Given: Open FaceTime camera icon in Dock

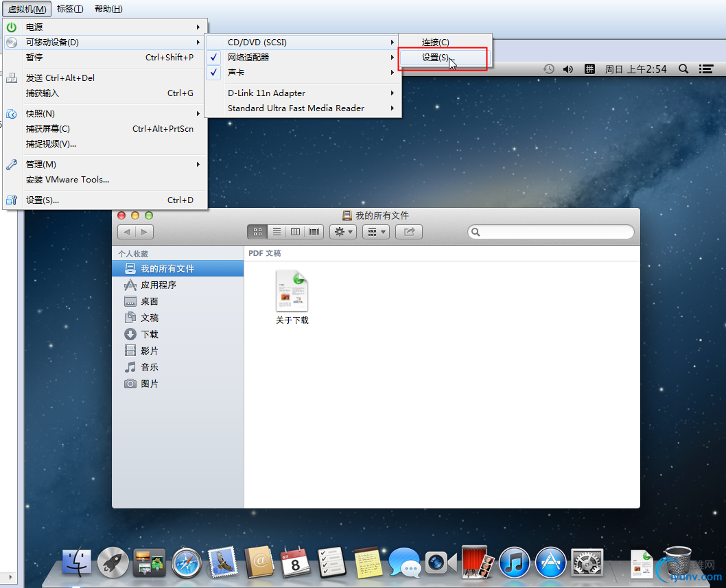Looking at the screenshot, I should (x=441, y=563).
